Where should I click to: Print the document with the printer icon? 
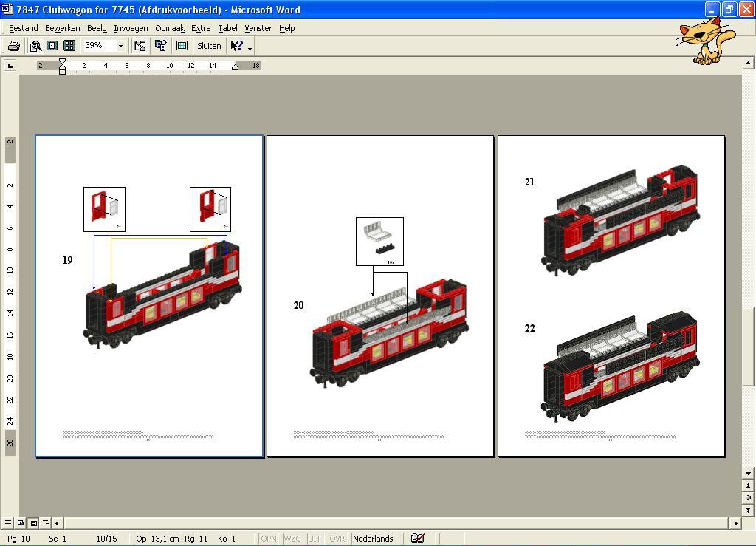pos(14,46)
